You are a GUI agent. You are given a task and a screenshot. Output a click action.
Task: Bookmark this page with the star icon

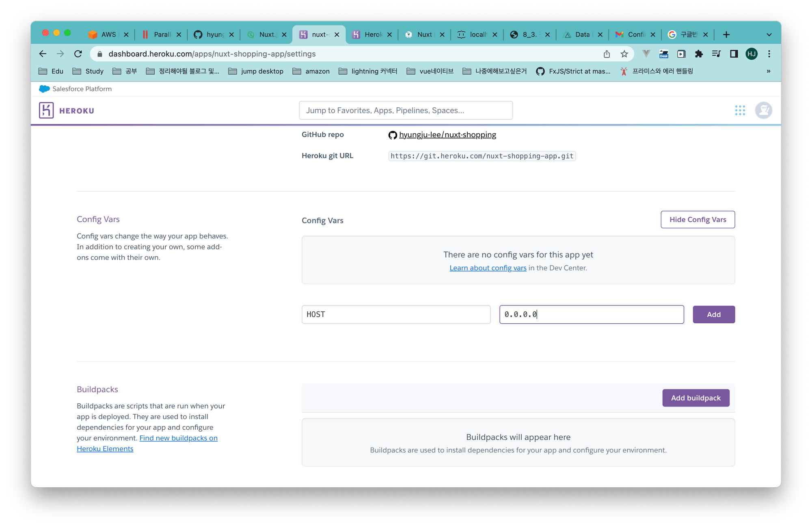point(624,54)
